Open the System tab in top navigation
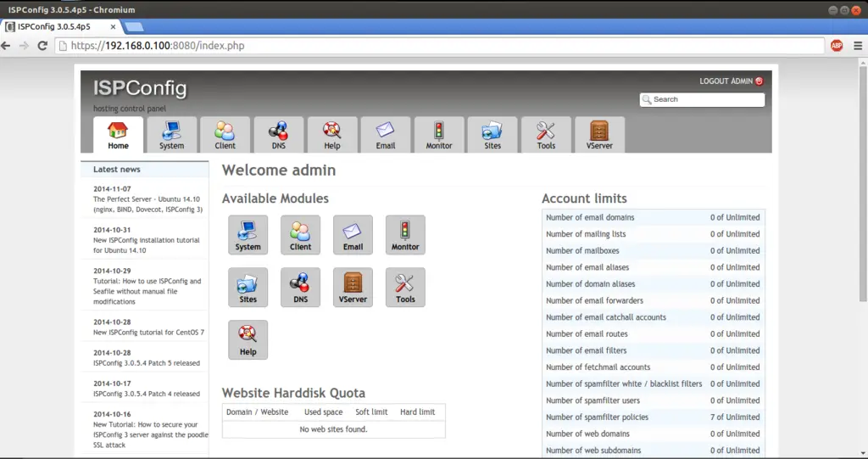 coord(171,135)
